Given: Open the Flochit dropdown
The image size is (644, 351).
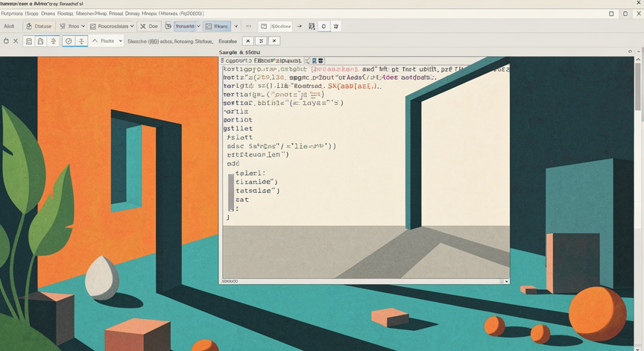Looking at the screenshot, I should click(120, 41).
